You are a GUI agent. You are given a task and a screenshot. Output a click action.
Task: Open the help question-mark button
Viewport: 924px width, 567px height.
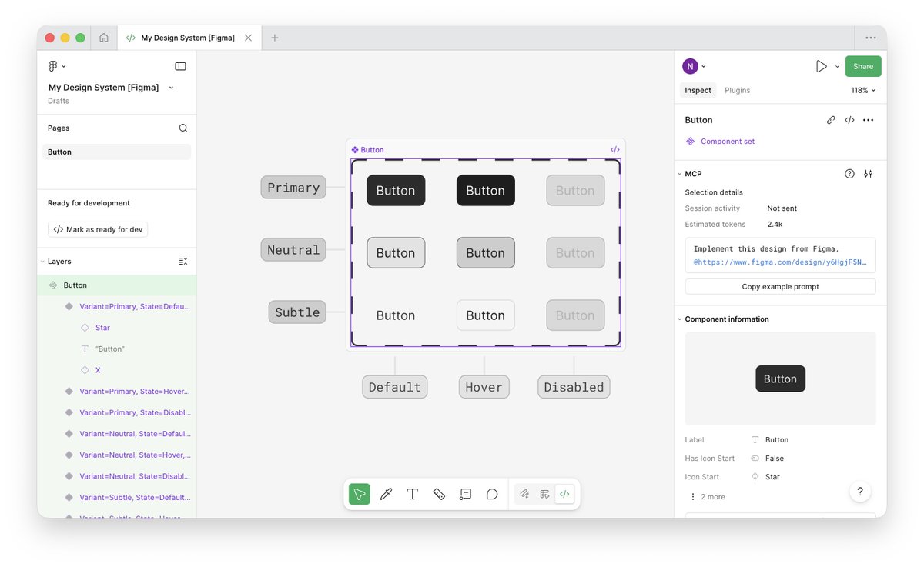860,492
